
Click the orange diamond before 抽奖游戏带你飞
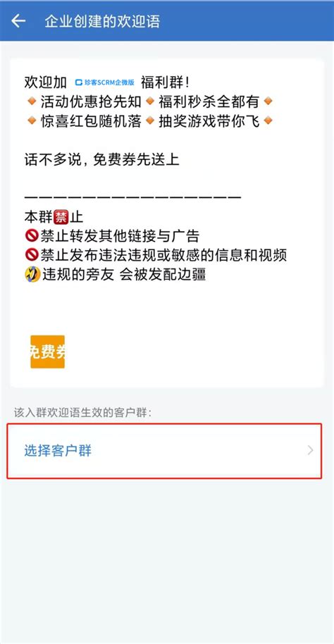pyautogui.click(x=150, y=120)
